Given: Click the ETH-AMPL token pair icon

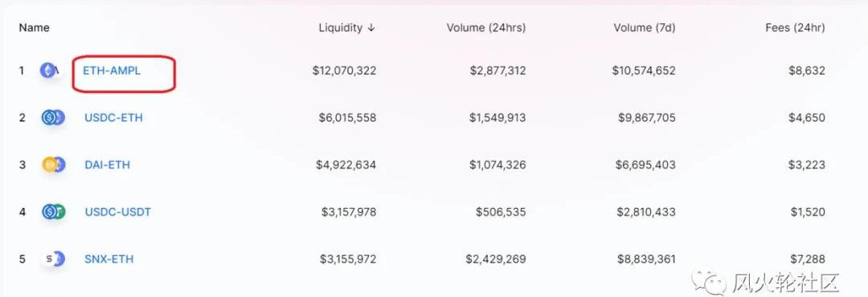Looking at the screenshot, I should pos(51,71).
